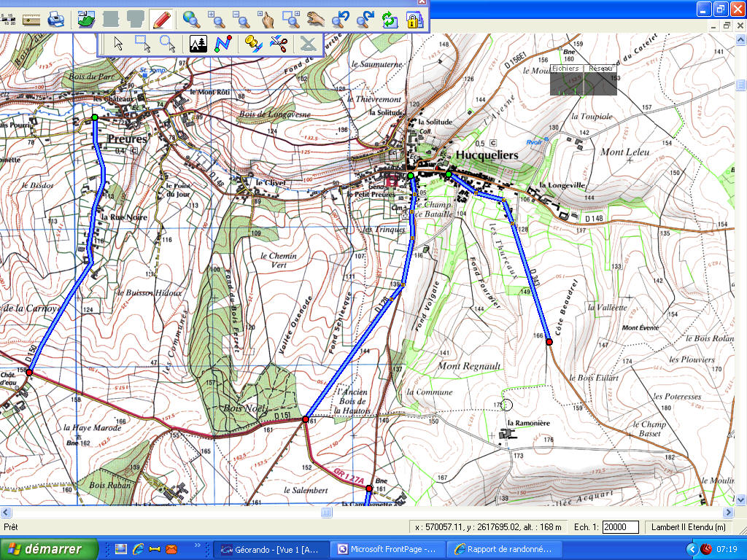Click second greyed-out shape icon
The height and width of the screenshot is (560, 747).
coord(136,20)
